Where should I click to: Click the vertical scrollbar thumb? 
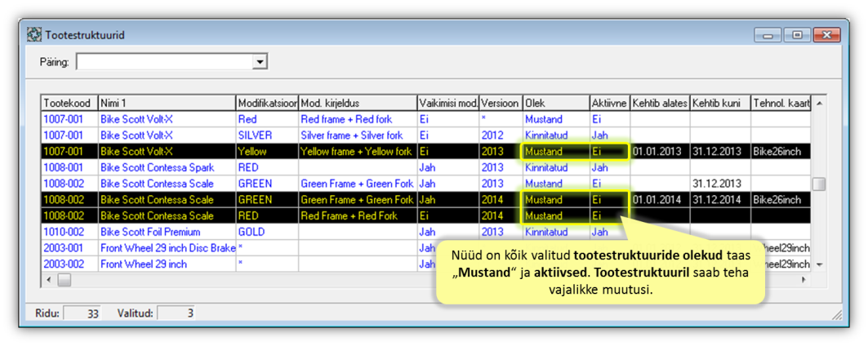pos(819,184)
